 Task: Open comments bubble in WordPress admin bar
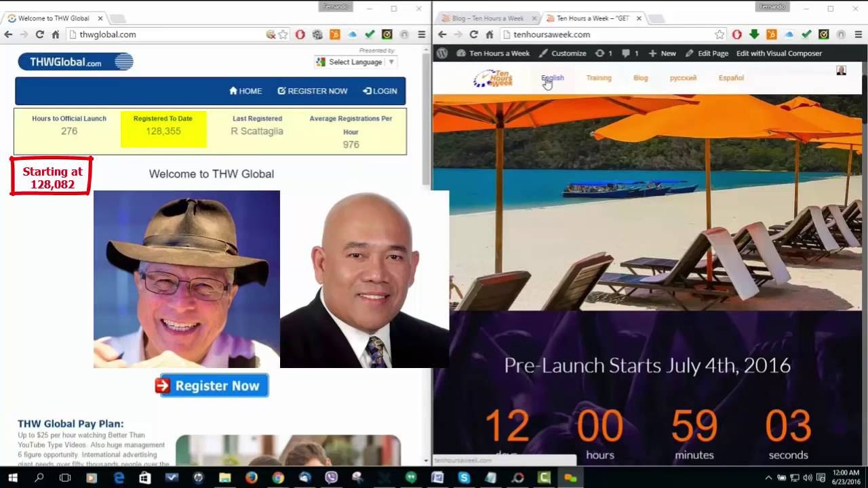click(630, 53)
